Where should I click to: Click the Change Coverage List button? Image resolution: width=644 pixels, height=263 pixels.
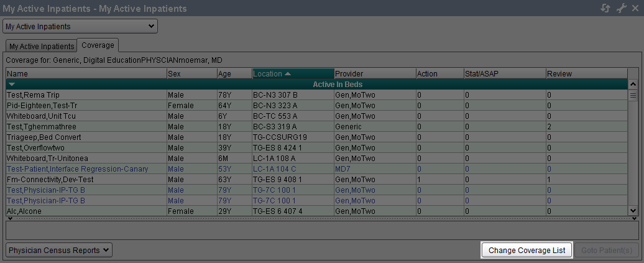(527, 250)
